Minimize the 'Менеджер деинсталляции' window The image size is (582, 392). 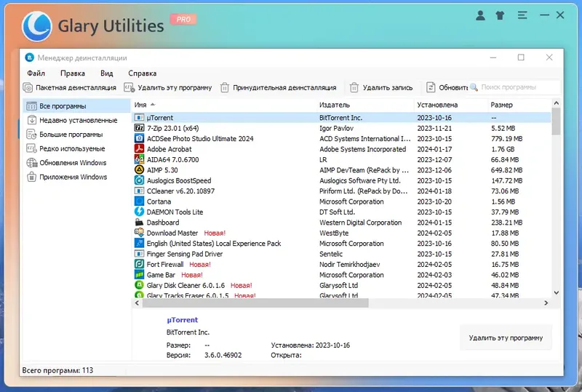click(493, 57)
